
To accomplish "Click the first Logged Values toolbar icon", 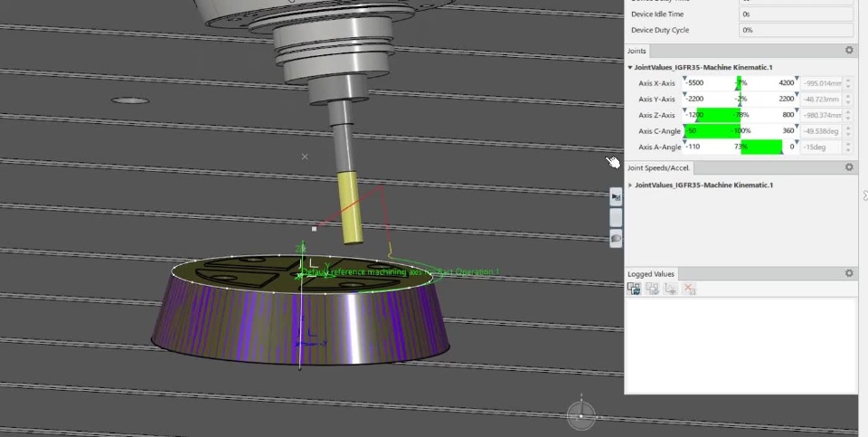I will (634, 288).
